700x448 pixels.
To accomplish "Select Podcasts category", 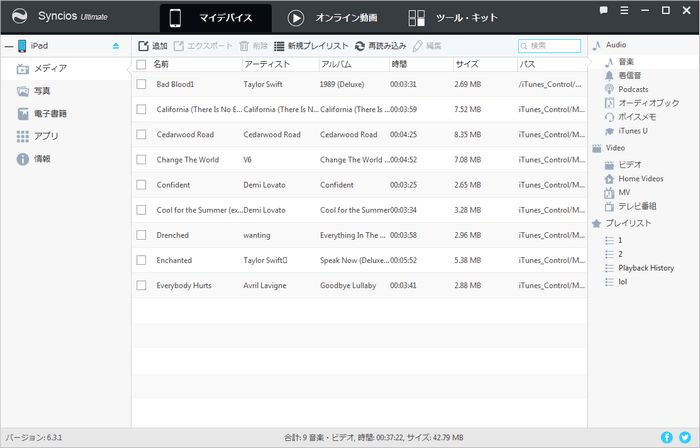I will click(627, 89).
